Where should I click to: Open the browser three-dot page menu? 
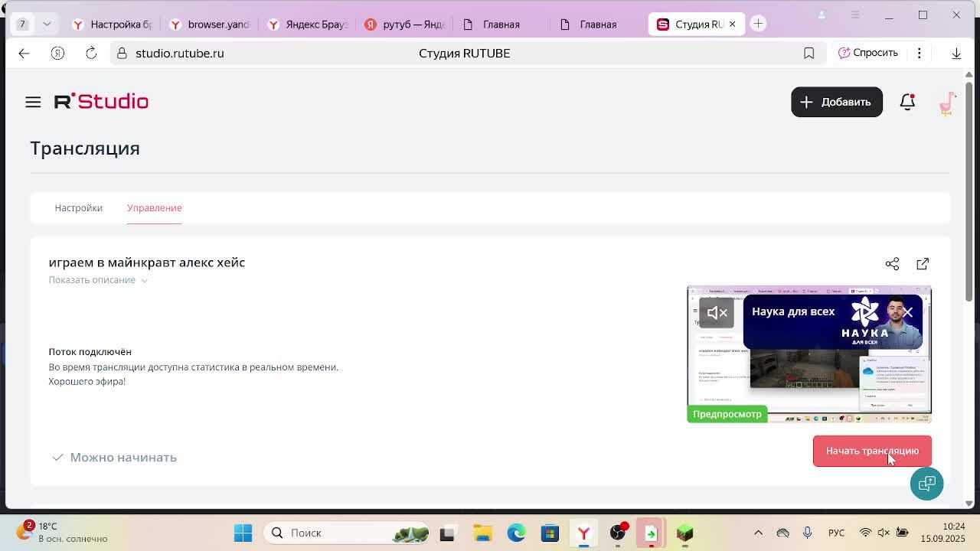point(920,53)
